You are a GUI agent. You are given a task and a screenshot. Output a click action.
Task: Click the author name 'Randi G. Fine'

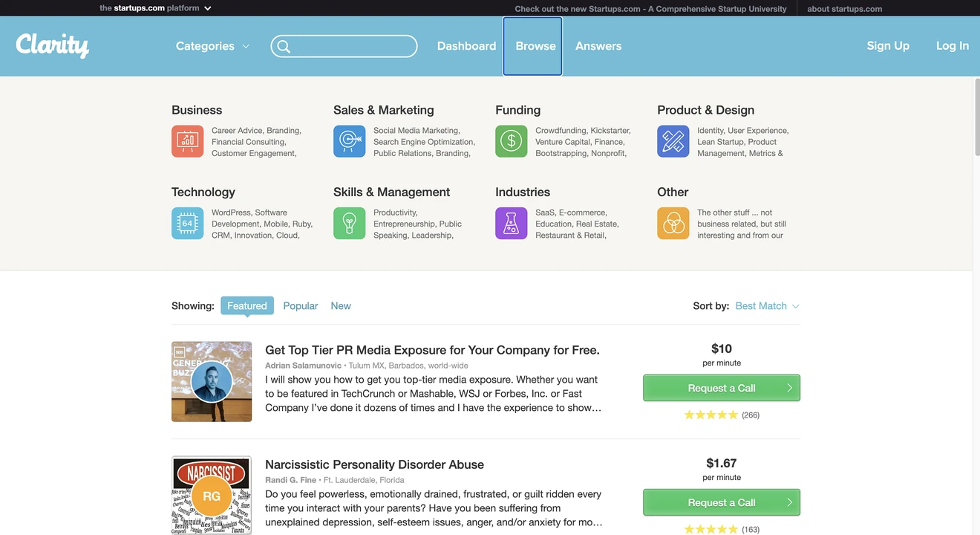[290, 480]
